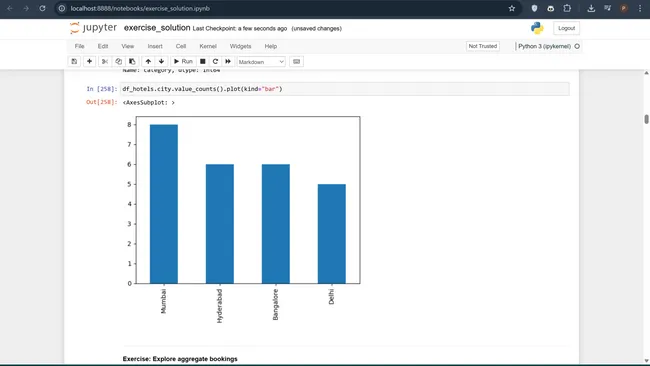Click the code cell with value_counts plot
Screen dimensions: 650x366
click(x=345, y=89)
